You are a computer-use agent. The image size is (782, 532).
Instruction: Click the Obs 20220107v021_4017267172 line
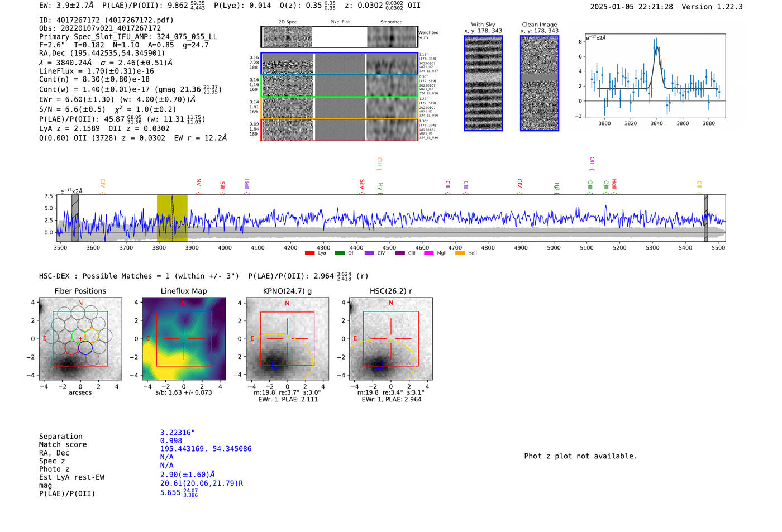click(x=100, y=28)
